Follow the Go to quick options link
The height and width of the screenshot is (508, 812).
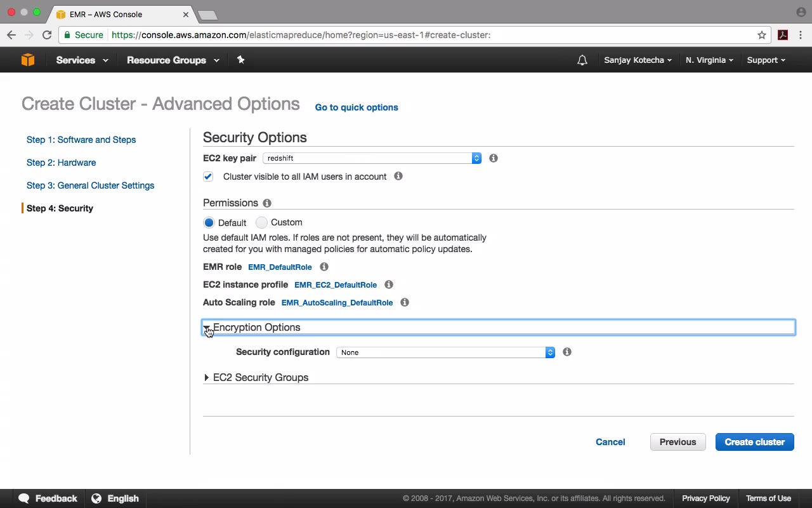pyautogui.click(x=357, y=107)
